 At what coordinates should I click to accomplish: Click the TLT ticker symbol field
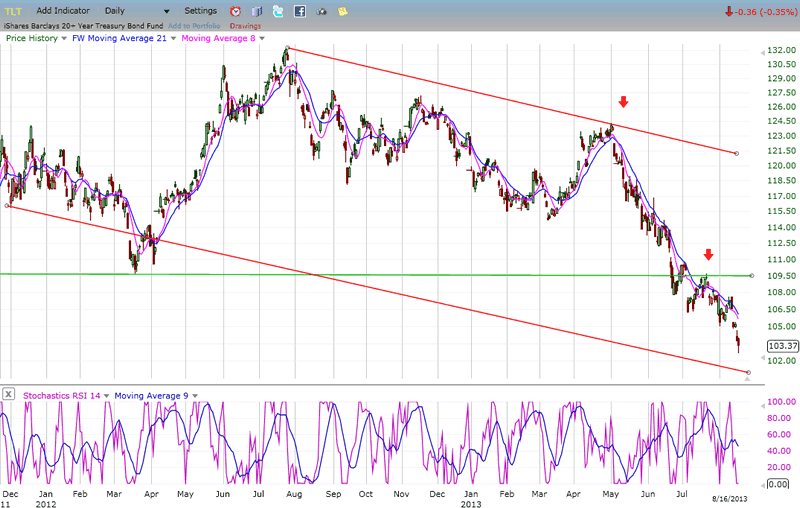click(x=14, y=11)
